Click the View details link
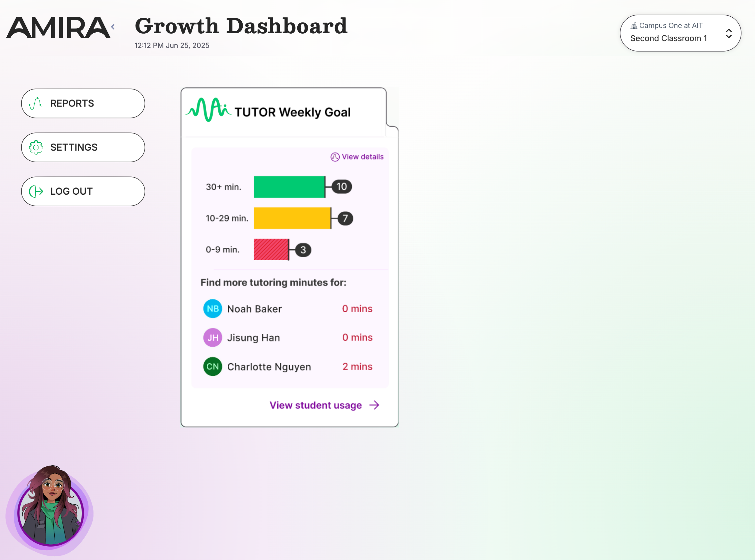This screenshot has width=755, height=560. click(362, 157)
